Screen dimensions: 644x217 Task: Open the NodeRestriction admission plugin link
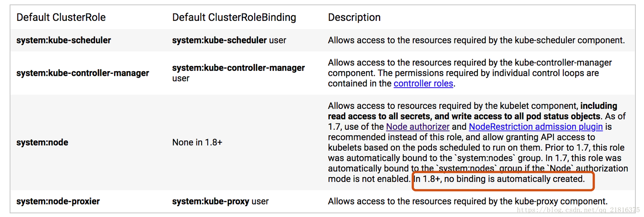coord(536,127)
